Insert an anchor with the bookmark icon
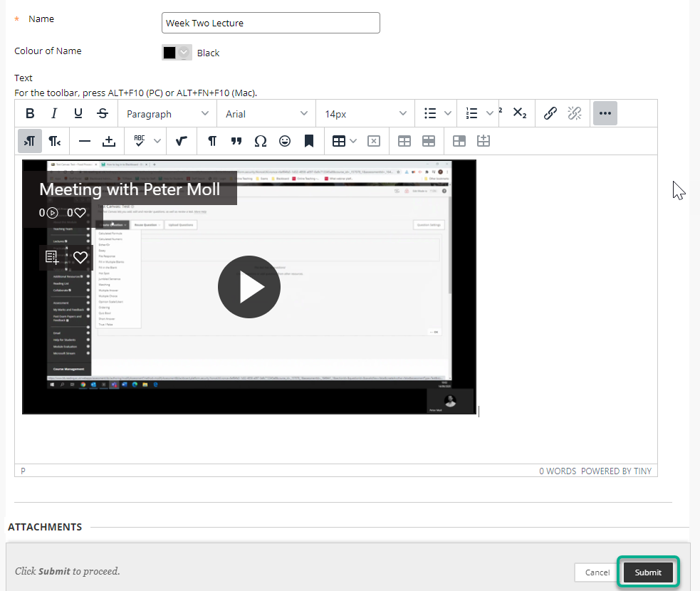 coord(309,141)
